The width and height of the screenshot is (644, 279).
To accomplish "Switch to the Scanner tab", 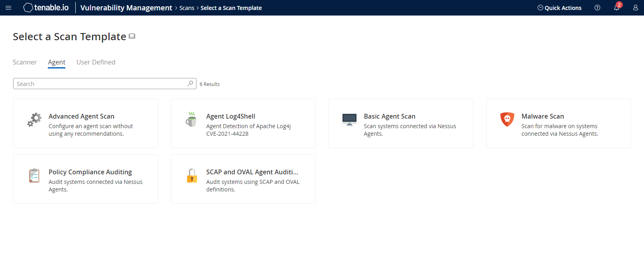I will tap(25, 62).
